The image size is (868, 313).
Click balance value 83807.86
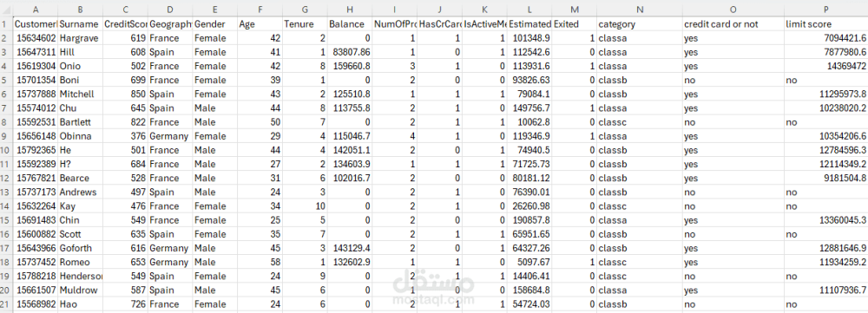349,52
